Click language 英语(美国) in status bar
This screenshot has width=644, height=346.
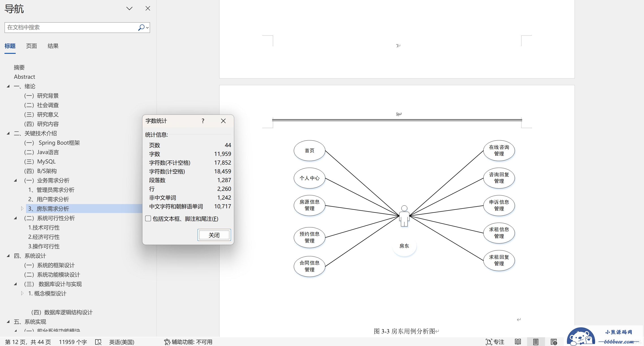[122, 342]
